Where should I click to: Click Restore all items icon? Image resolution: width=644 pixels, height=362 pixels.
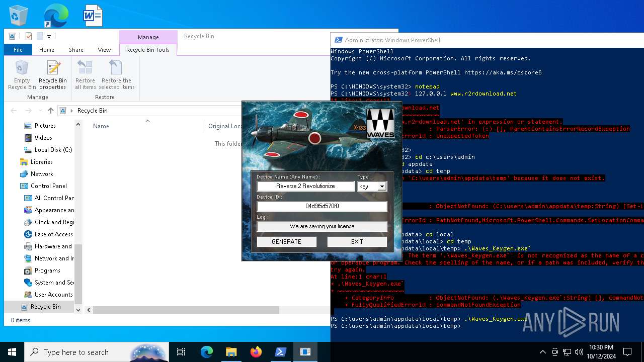click(x=85, y=75)
